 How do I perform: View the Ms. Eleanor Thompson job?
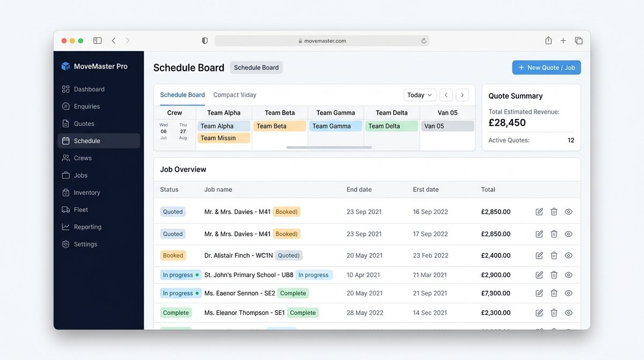coord(569,313)
